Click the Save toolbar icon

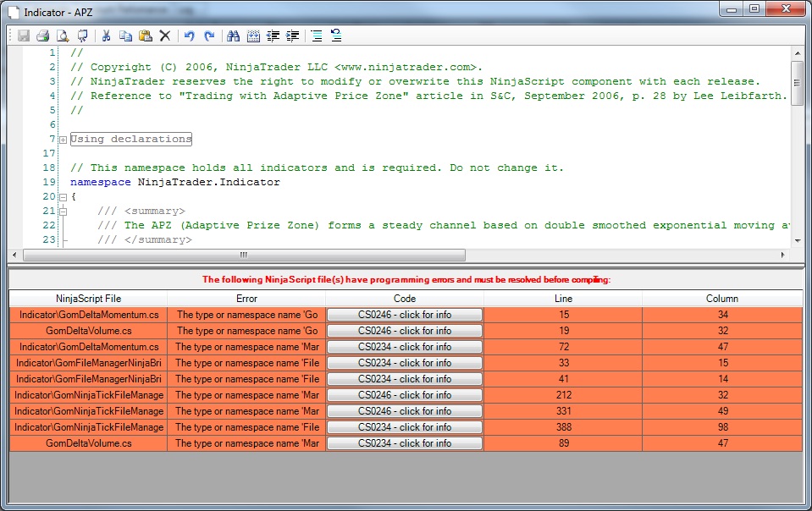pos(24,36)
